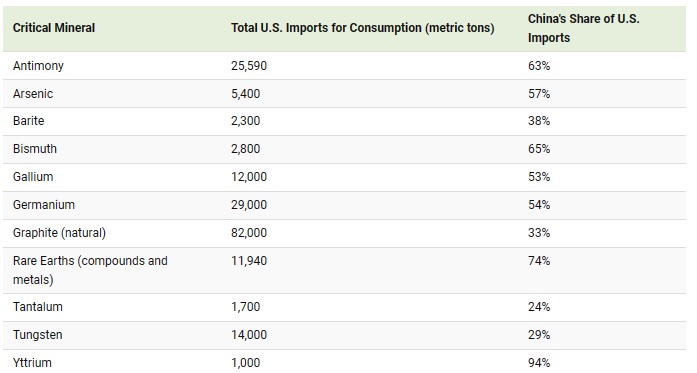Viewport: 697px width, 373px height.
Task: Select the Gallium row label
Action: click(x=33, y=177)
